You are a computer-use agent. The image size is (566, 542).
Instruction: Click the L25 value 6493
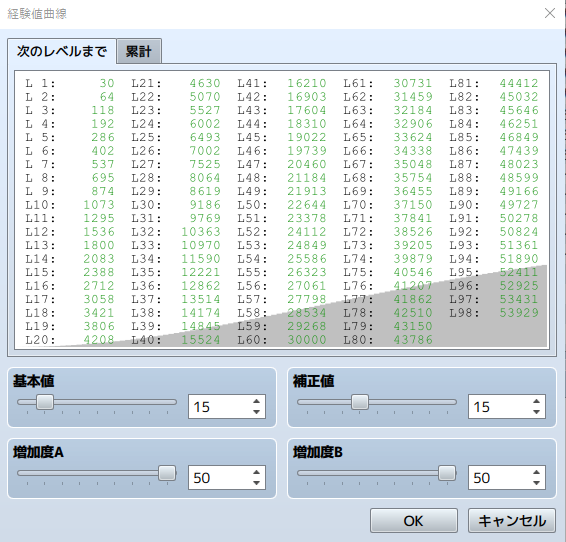[x=205, y=137]
